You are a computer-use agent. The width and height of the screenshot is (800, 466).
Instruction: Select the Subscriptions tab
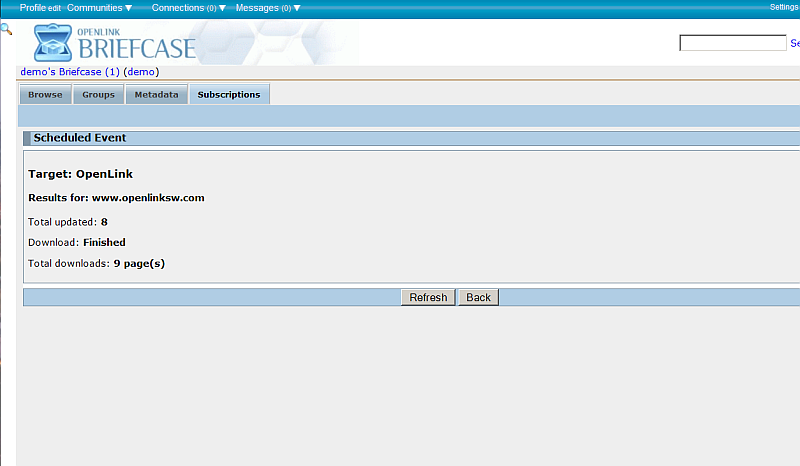point(229,94)
